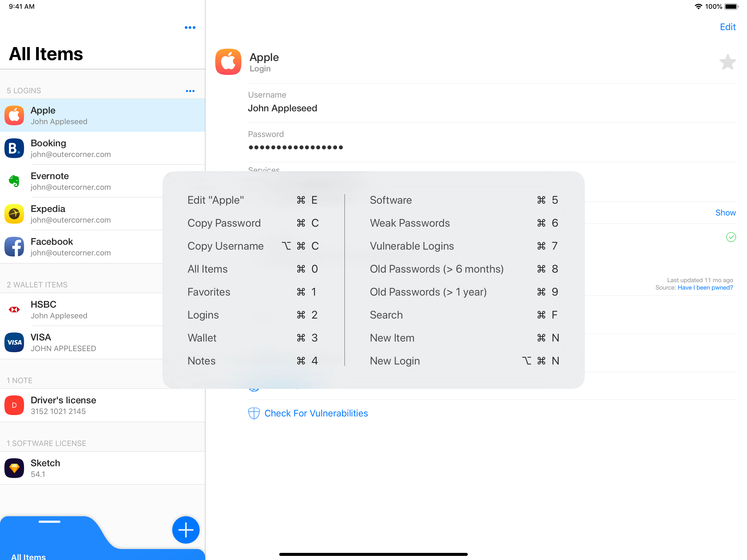This screenshot has width=747, height=560.
Task: Click the Facebook app icon
Action: (14, 245)
